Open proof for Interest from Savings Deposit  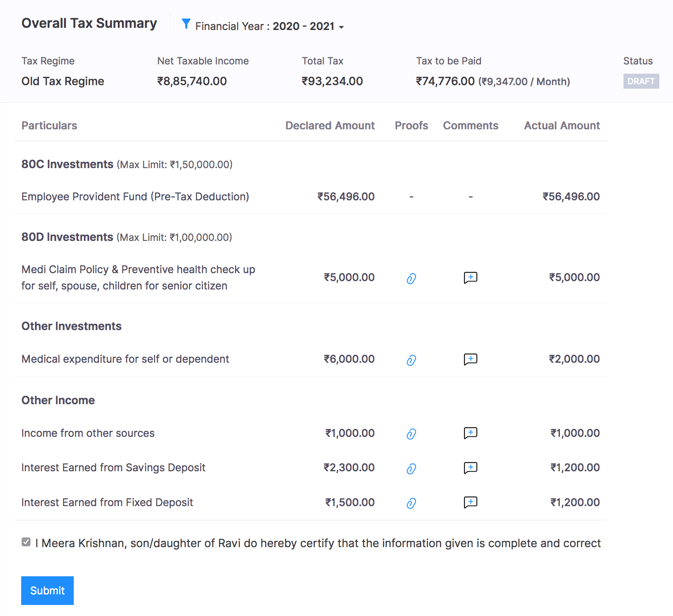click(411, 469)
